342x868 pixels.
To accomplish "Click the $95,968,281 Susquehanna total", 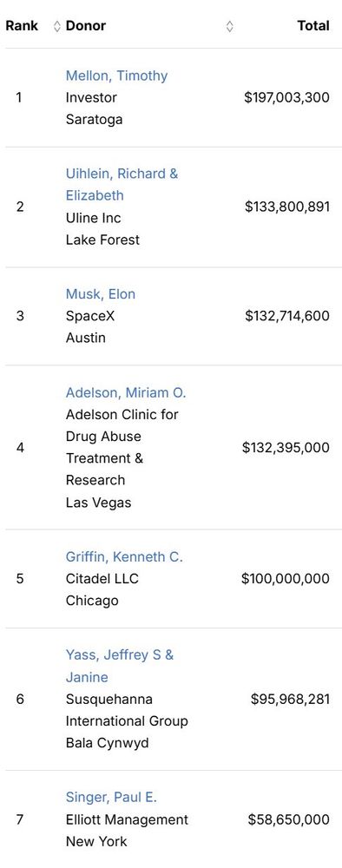I will click(x=290, y=699).
